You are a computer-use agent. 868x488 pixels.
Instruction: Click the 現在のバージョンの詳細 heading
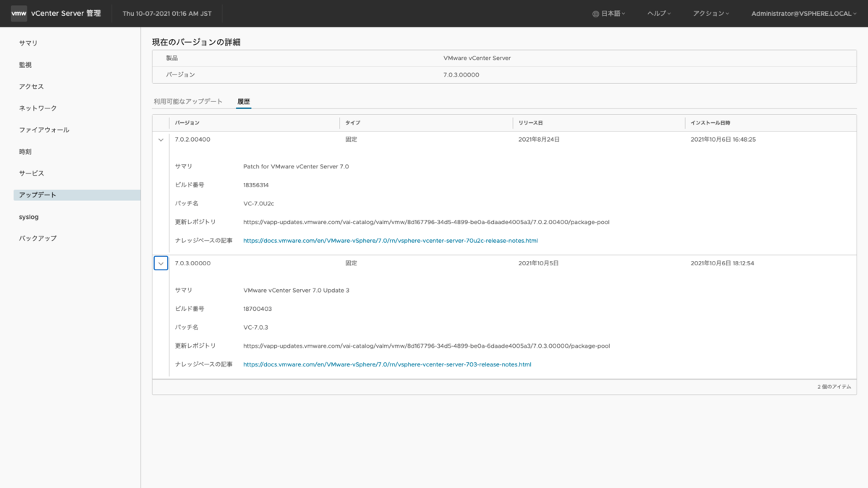click(196, 42)
